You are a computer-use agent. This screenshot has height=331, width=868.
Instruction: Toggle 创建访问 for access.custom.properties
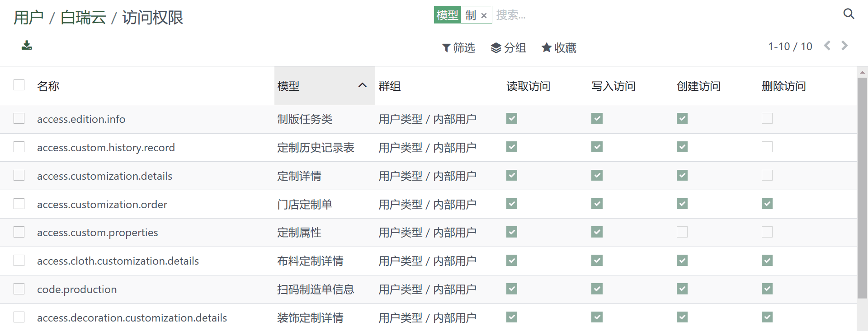[x=682, y=232]
